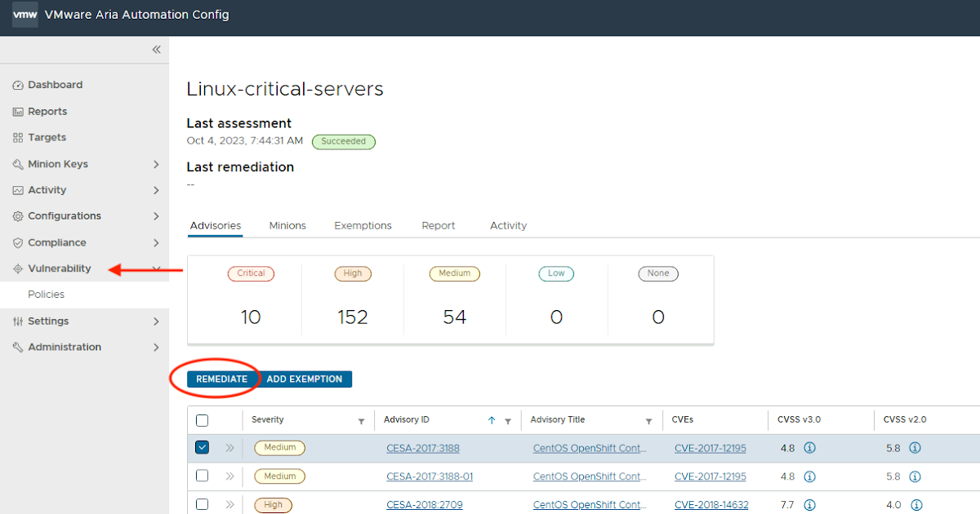Open CVSS v2.0 info for CESA-2017:3188
The image size is (980, 514).
pyautogui.click(x=915, y=448)
